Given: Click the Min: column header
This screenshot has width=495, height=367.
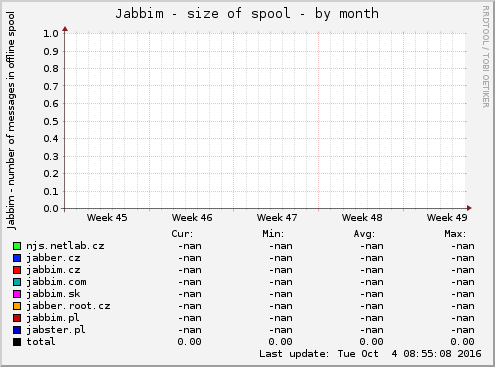Looking at the screenshot, I should click(x=273, y=234).
